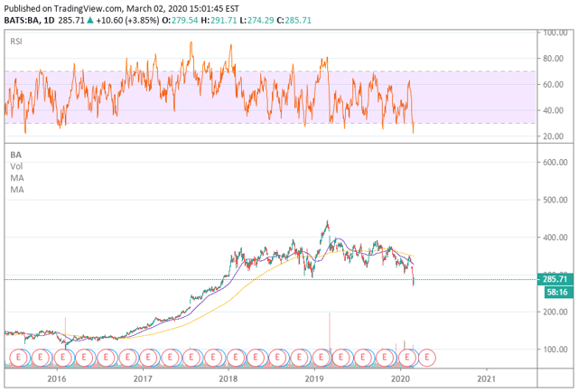Click earnings E marker nearest the 2019 label
Image resolution: width=578 pixels, height=392 pixels.
click(x=321, y=358)
